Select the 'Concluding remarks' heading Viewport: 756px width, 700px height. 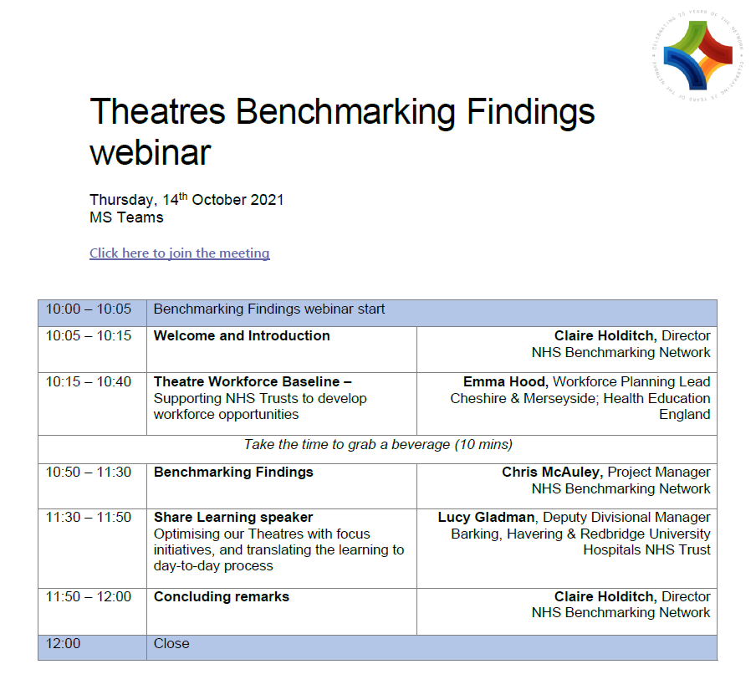222,596
